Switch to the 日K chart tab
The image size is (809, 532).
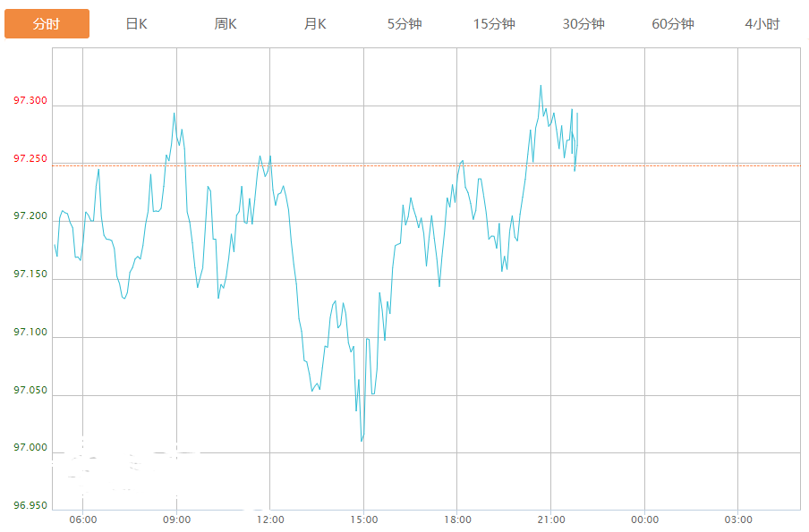point(136,24)
